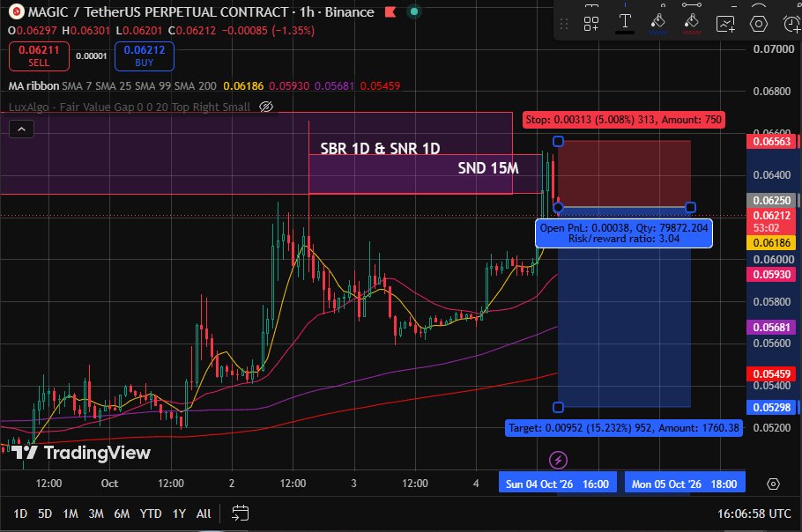Click the SMA 200 value 0.05459 in legend
Image resolution: width=802 pixels, height=532 pixels.
[x=380, y=85]
